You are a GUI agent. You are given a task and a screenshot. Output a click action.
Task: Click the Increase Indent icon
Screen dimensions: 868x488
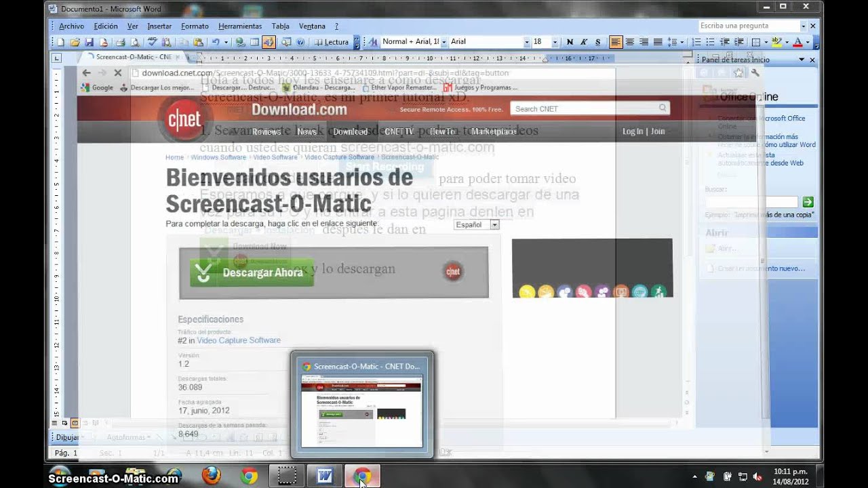click(x=739, y=42)
